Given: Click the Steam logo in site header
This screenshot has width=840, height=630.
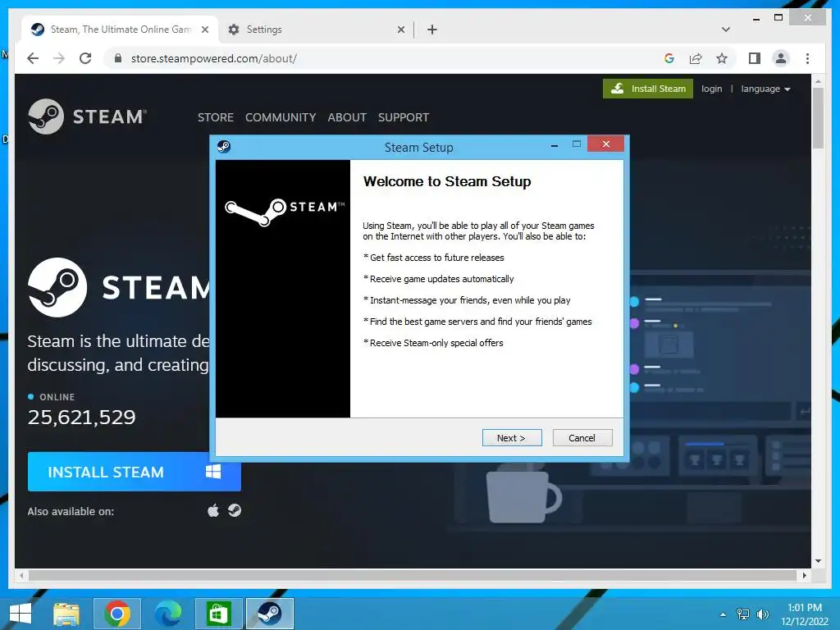Looking at the screenshot, I should pos(87,116).
